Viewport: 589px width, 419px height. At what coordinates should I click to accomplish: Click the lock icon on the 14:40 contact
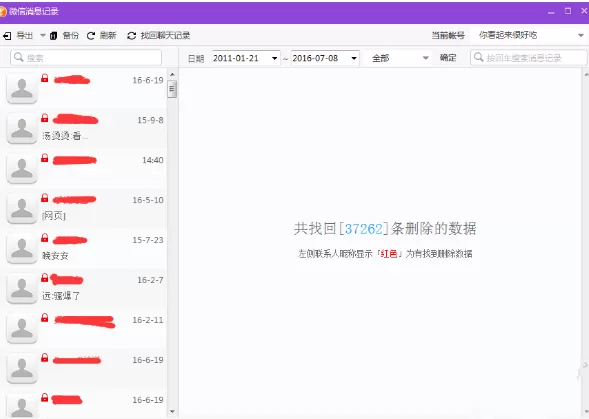click(x=45, y=158)
